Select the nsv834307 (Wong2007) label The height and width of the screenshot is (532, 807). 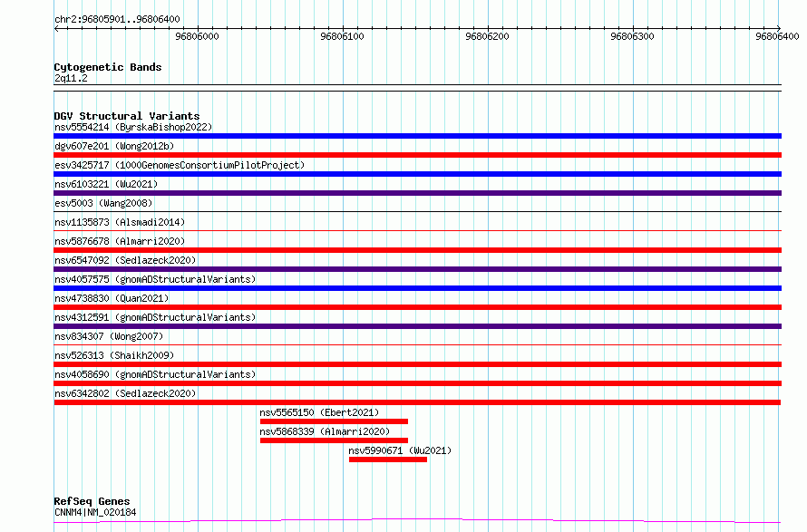[109, 336]
